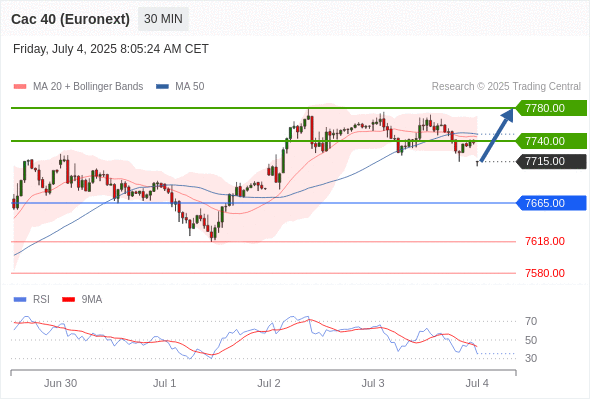Click the black 7715.00 current price tag
Image resolution: width=590 pixels, height=400 pixels.
[x=551, y=161]
